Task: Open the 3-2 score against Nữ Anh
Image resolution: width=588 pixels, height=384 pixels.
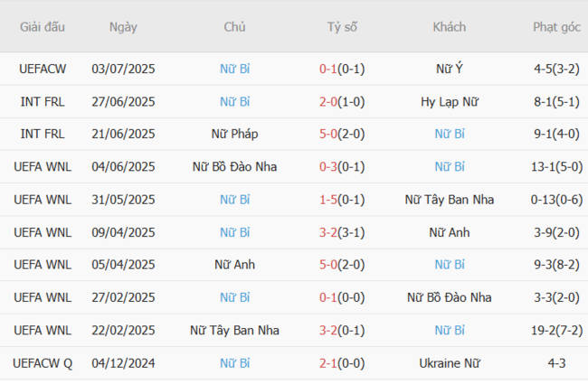Action: coord(330,232)
